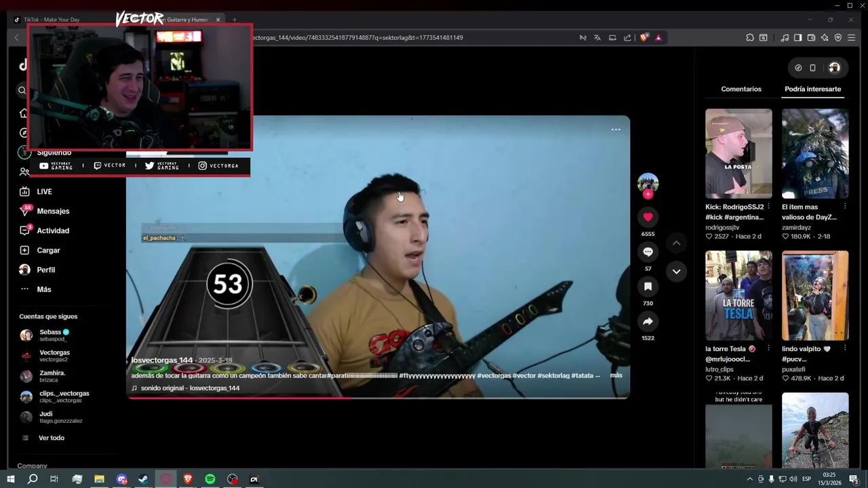Viewport: 868px width, 488px height.
Task: Like the video with the red heart
Action: (648, 217)
